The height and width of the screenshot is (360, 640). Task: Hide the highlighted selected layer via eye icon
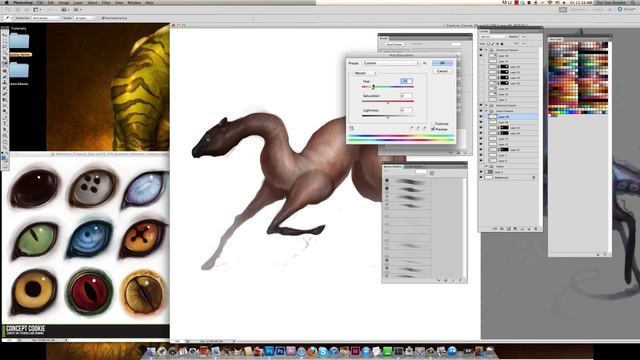click(x=481, y=116)
